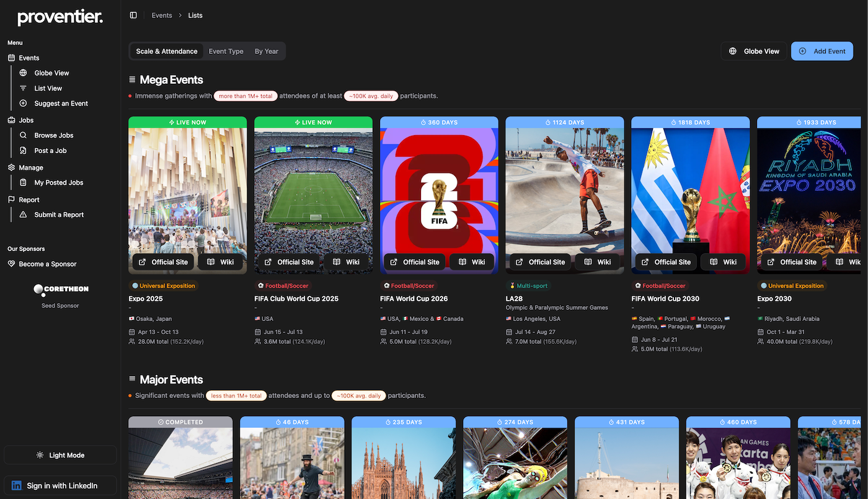Click the calendar icon beside Events menu
Viewport: 868px width, 499px height.
11,58
